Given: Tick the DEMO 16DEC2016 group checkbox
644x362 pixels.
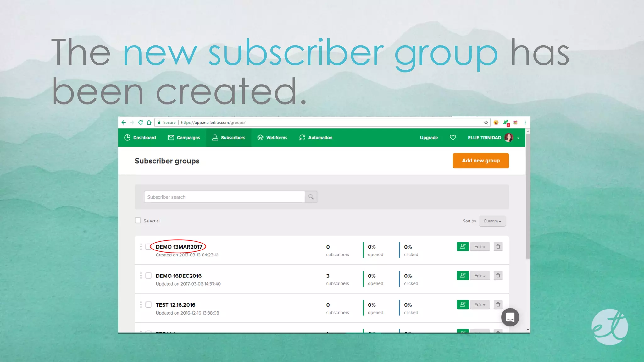Looking at the screenshot, I should [148, 276].
